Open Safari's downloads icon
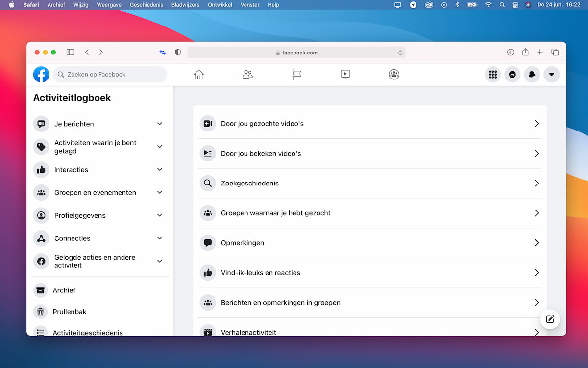 pos(510,52)
